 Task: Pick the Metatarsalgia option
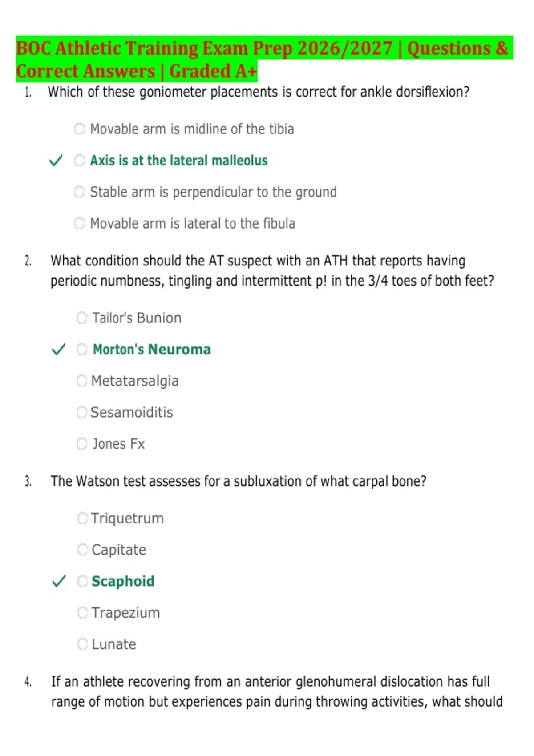coord(82,381)
